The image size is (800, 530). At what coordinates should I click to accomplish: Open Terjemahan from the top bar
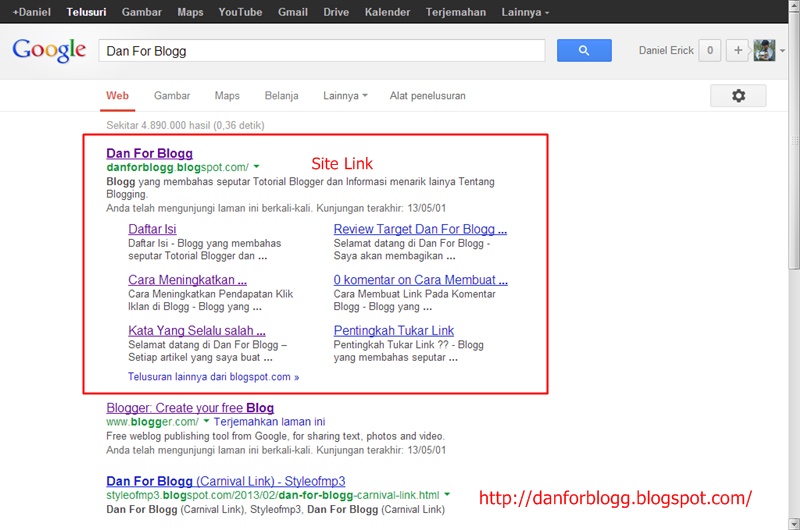[x=456, y=12]
